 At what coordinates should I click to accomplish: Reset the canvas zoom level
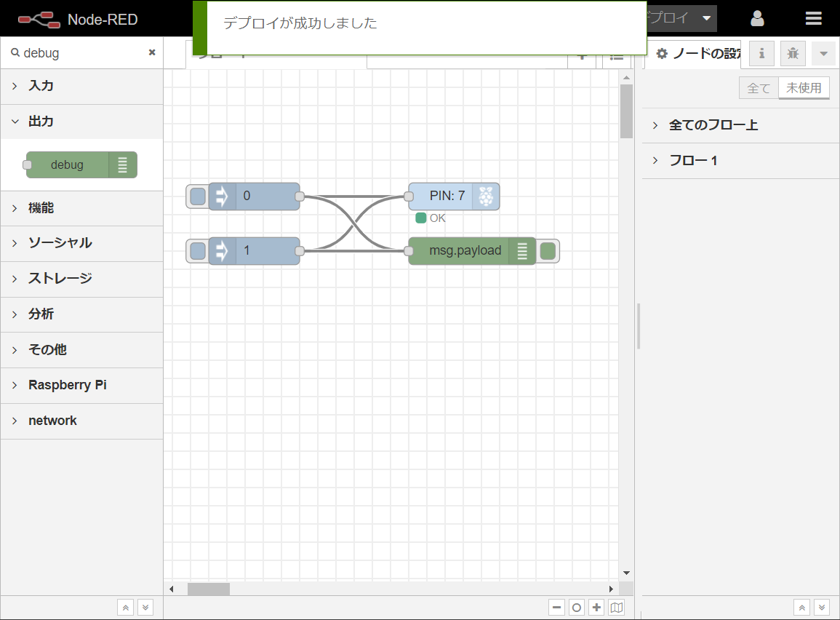(x=576, y=607)
